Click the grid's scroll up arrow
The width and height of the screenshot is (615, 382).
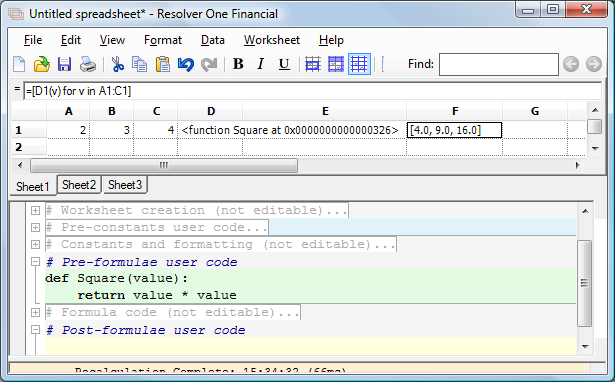(x=595, y=110)
